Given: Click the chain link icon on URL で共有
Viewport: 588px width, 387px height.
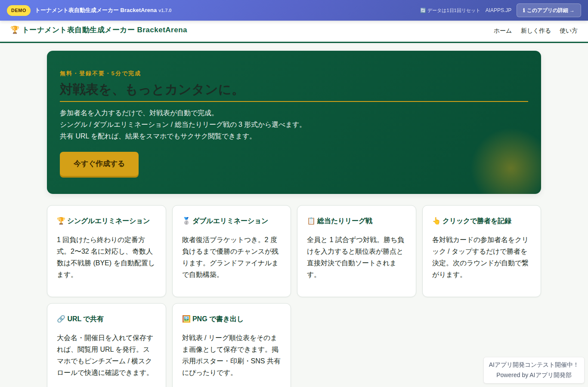Looking at the screenshot, I should pyautogui.click(x=61, y=319).
